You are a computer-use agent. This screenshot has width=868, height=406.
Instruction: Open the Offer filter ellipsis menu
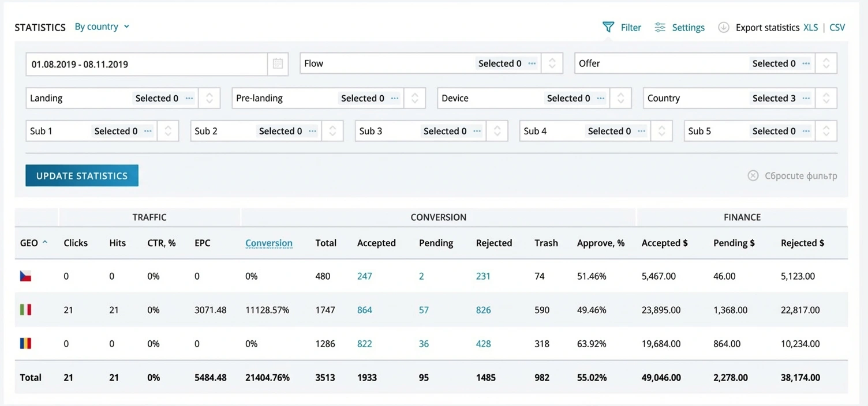coord(806,63)
